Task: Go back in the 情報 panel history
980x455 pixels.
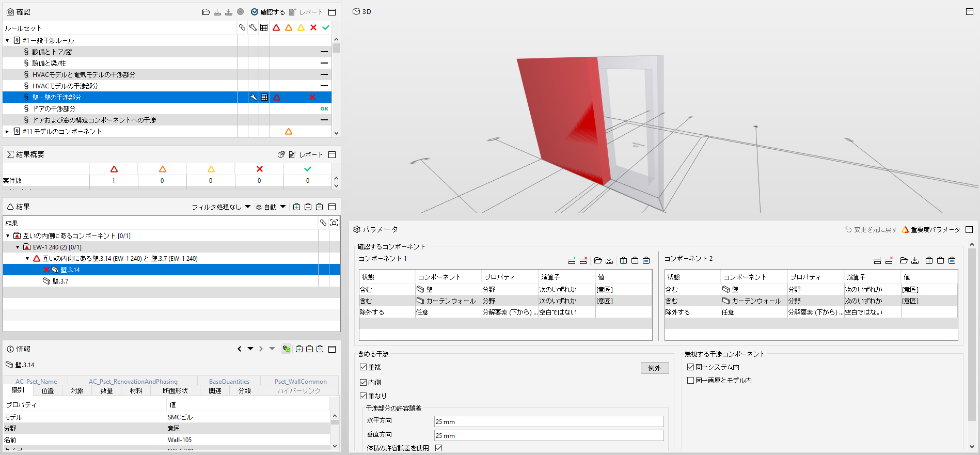Action: point(240,349)
